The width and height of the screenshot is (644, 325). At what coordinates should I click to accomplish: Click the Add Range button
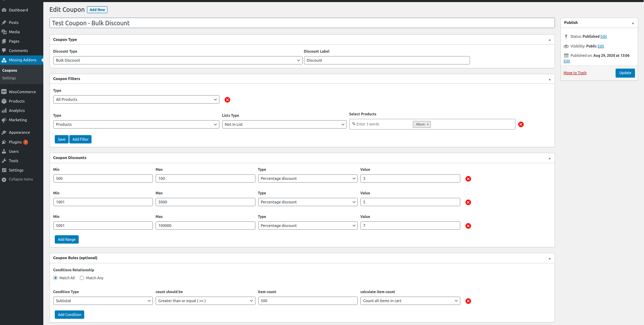point(67,239)
